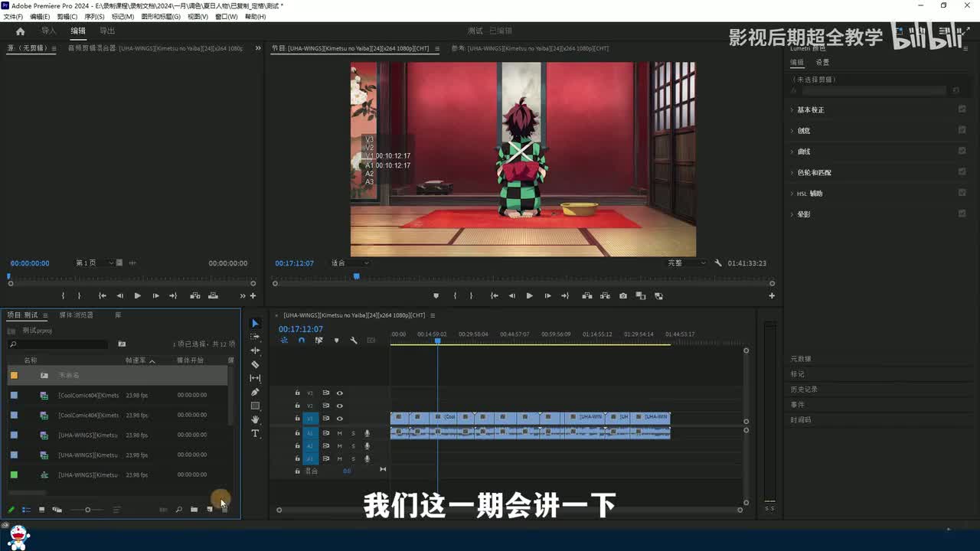Step forward one frame in program monitor

click(547, 296)
